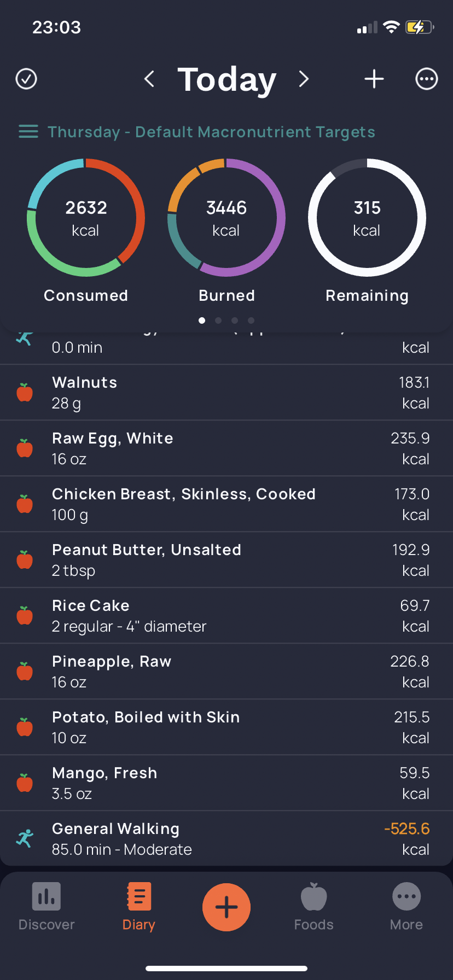Tap the Diary notebook icon
The width and height of the screenshot is (453, 980).
point(139,896)
